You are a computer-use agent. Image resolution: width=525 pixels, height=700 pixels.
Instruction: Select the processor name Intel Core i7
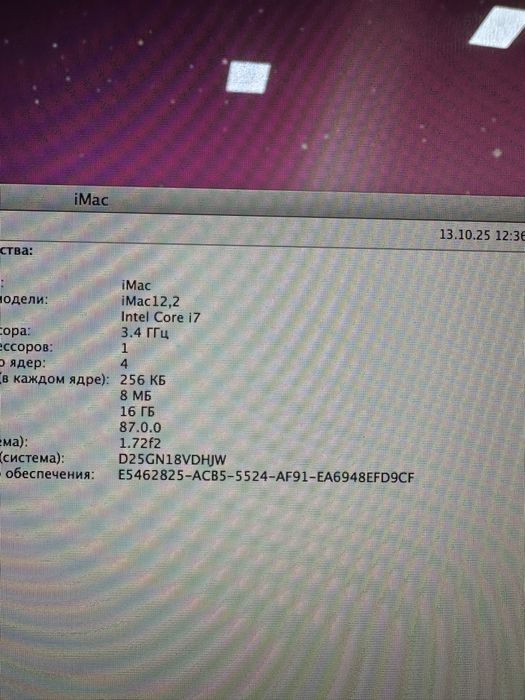coord(161,317)
